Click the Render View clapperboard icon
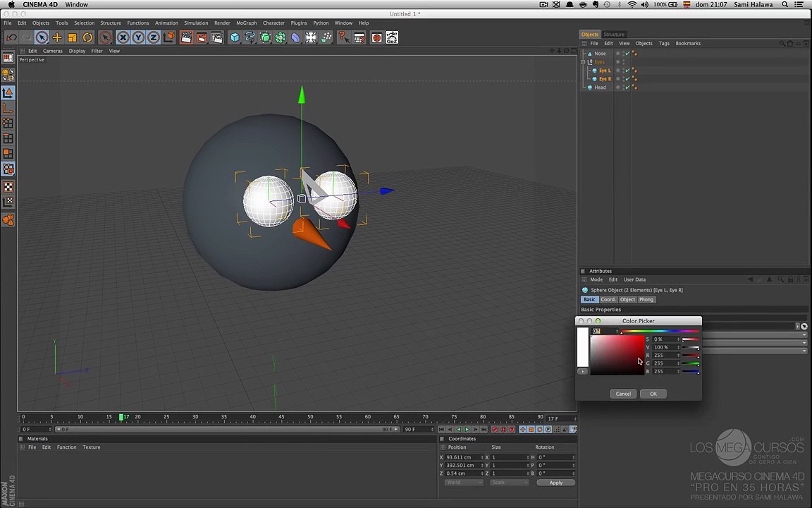Image resolution: width=812 pixels, height=508 pixels. coord(186,37)
